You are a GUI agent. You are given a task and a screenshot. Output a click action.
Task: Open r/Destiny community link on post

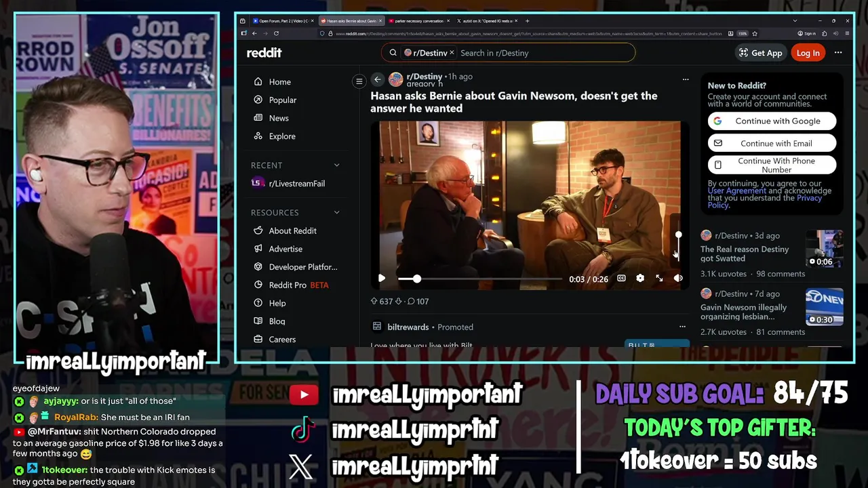coord(424,77)
